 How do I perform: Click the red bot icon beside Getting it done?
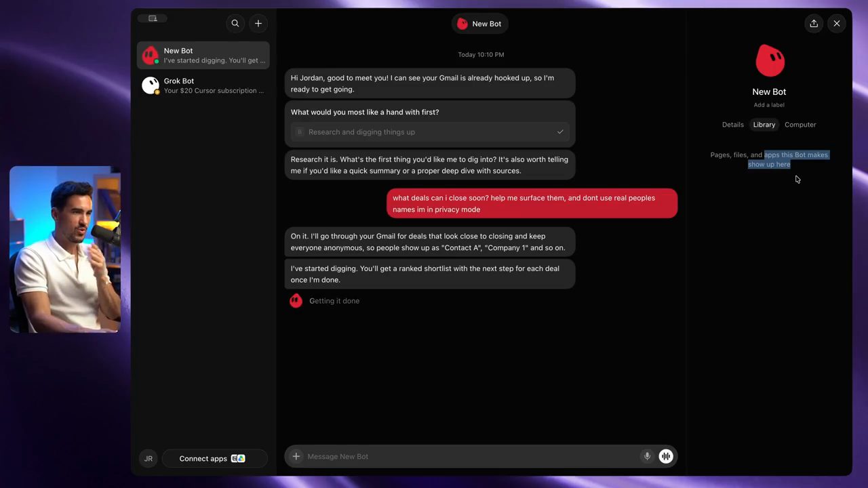[x=296, y=301]
